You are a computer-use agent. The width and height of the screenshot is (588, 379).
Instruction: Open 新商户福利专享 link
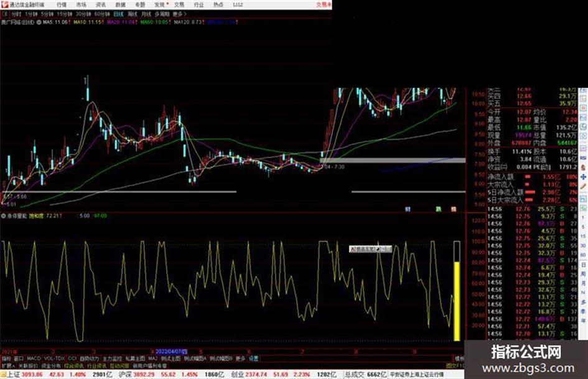(149, 365)
